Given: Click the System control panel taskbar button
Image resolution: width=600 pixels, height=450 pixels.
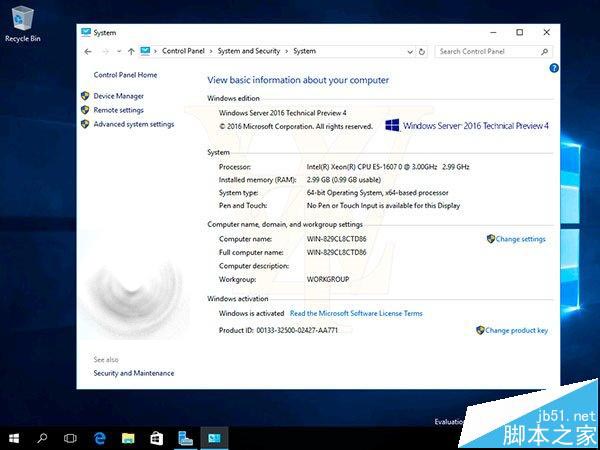Looking at the screenshot, I should pyautogui.click(x=214, y=438).
